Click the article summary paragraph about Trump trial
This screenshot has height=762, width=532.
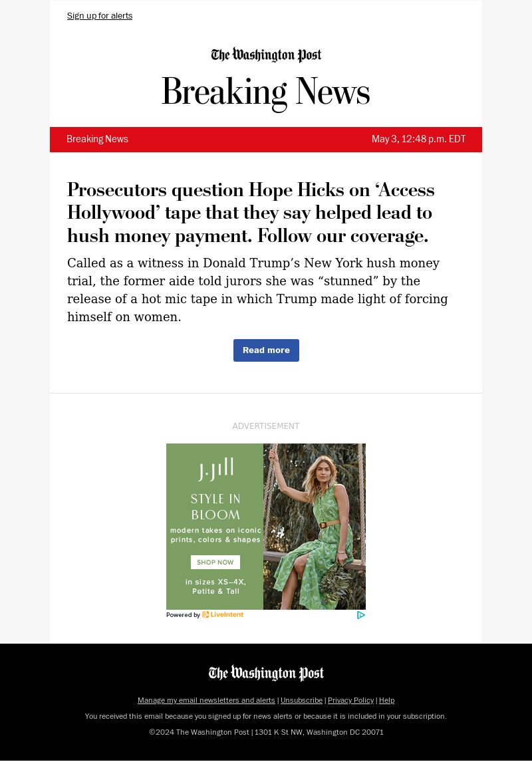[x=257, y=290]
